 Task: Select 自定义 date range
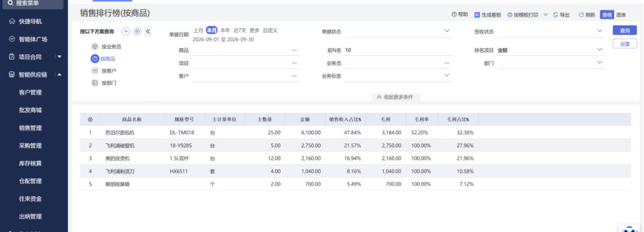click(270, 30)
